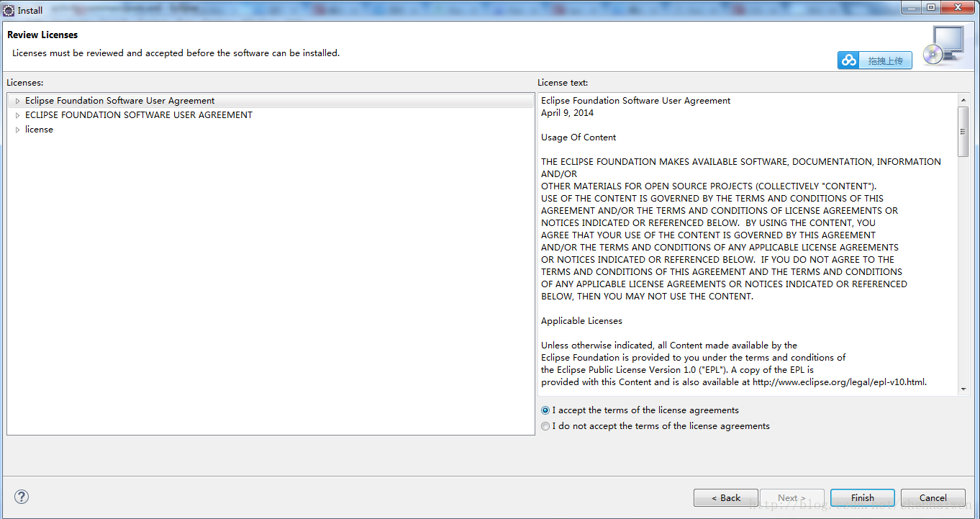980x519 pixels.
Task: Go back with the Back button
Action: (x=726, y=497)
